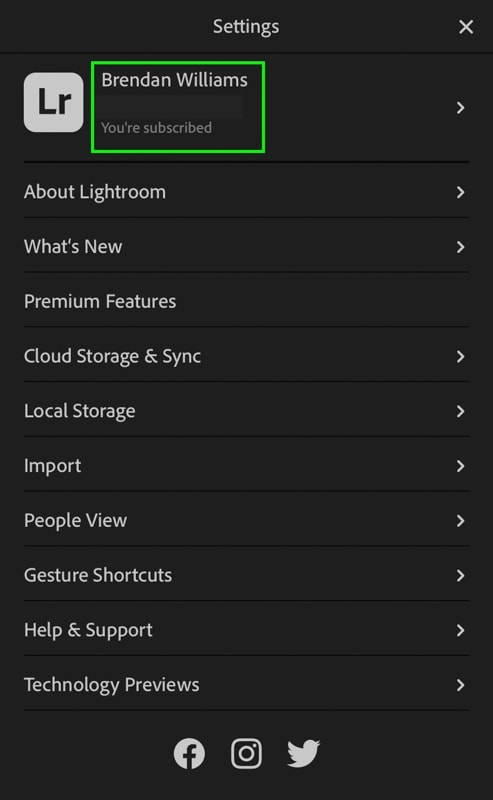This screenshot has height=800, width=493.
Task: Close the Settings panel with X
Action: pyautogui.click(x=466, y=27)
